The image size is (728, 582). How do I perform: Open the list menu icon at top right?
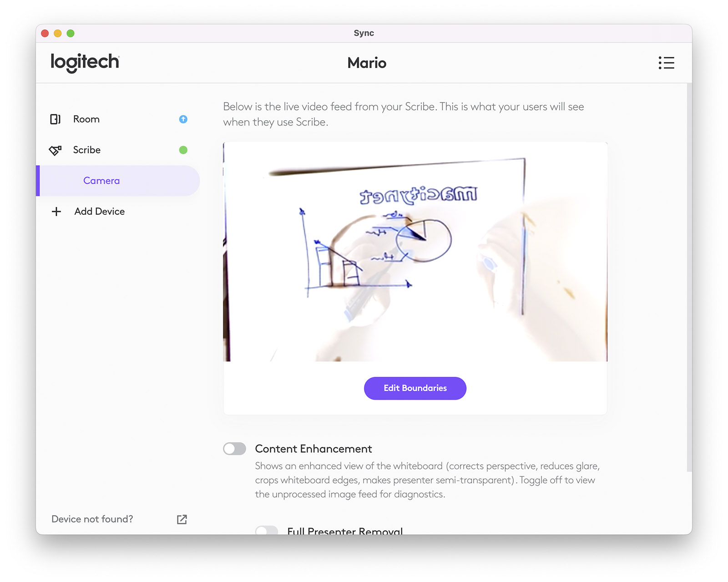coord(666,63)
